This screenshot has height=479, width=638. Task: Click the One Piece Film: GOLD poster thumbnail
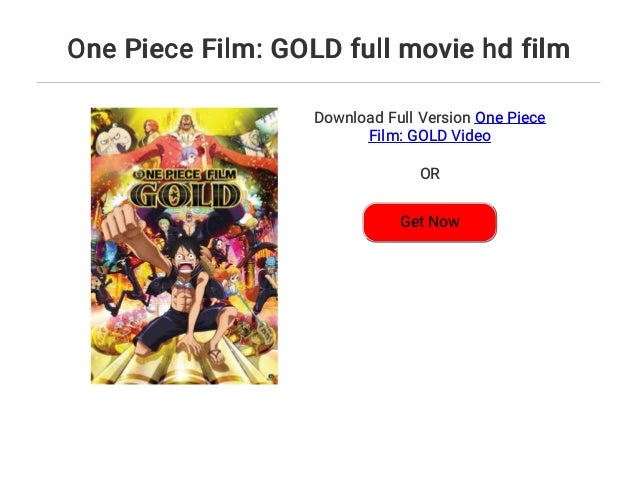click(184, 246)
